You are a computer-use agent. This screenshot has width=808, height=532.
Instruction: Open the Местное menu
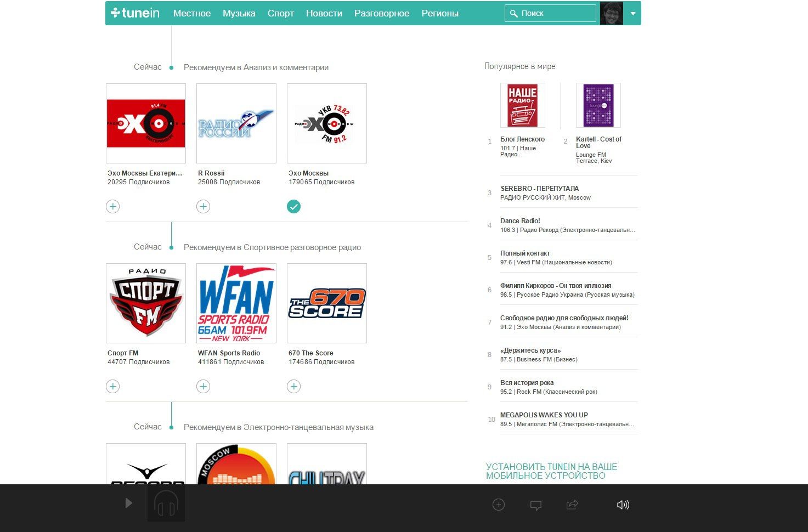192,13
